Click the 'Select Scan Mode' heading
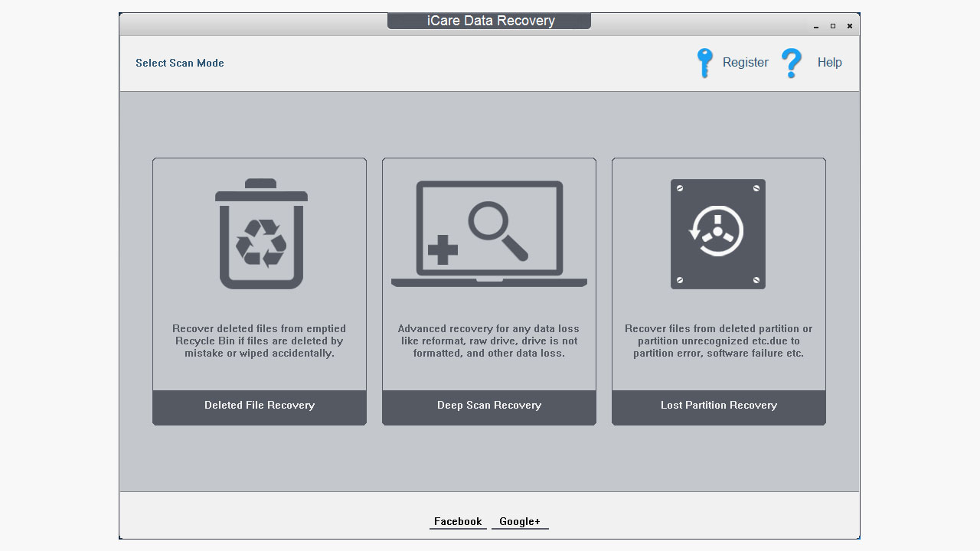The height and width of the screenshot is (551, 980). click(x=180, y=63)
